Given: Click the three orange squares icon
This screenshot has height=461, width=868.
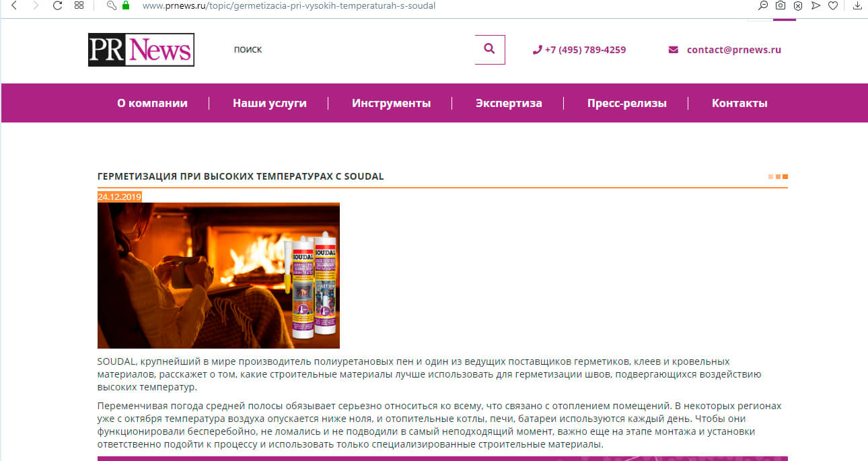Looking at the screenshot, I should [778, 176].
